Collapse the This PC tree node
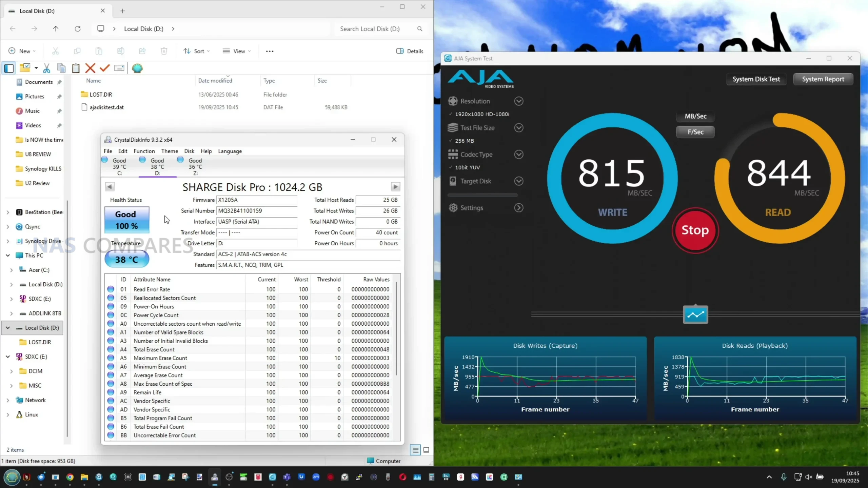This screenshot has width=868, height=488. tap(8, 256)
